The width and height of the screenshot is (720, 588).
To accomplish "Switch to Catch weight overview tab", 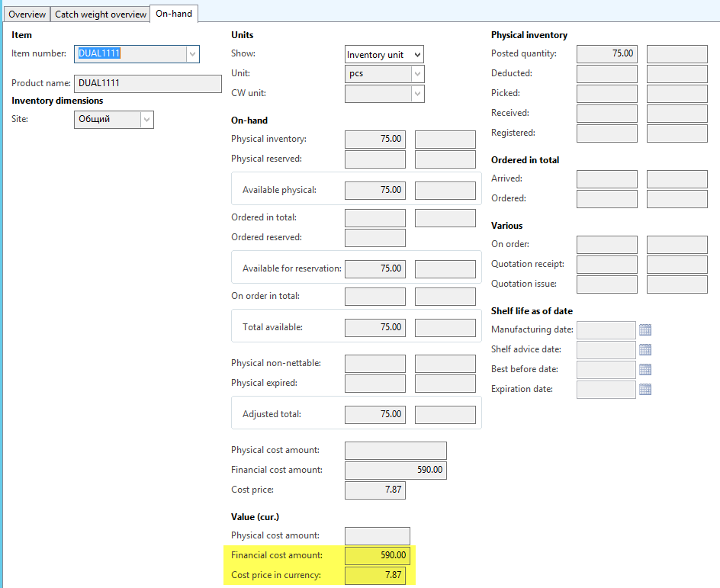I will [x=101, y=14].
